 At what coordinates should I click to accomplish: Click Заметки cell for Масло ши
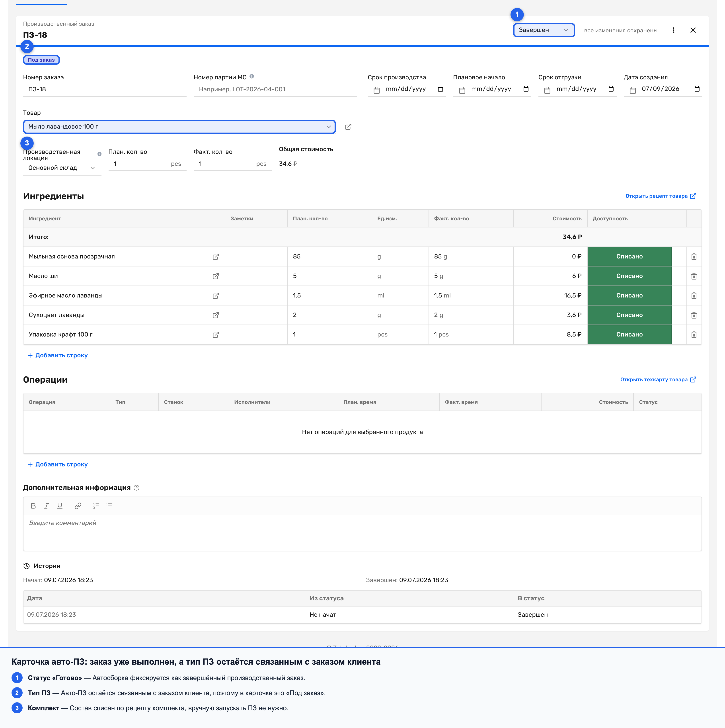tap(256, 276)
